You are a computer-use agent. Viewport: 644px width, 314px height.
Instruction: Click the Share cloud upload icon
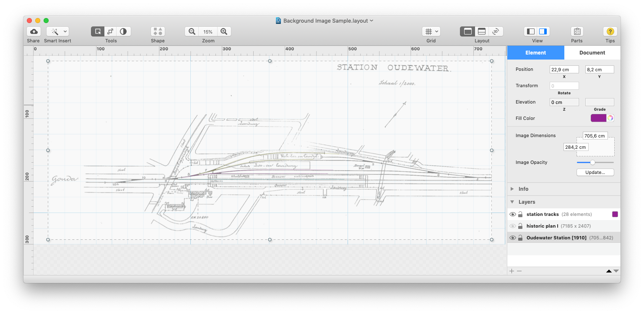tap(34, 31)
